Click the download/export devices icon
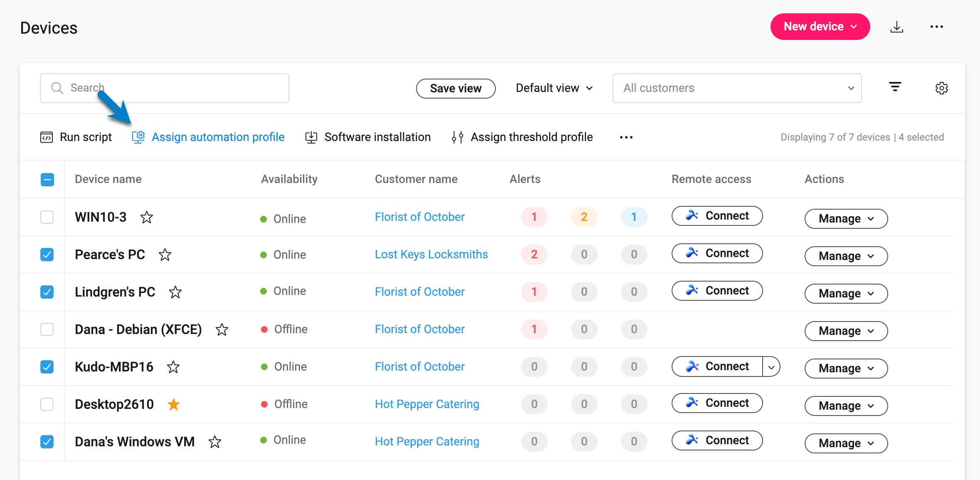 pos(896,27)
